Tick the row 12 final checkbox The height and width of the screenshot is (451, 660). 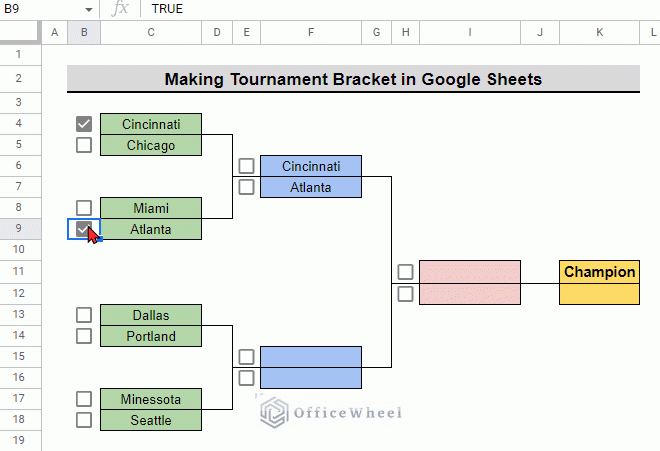pyautogui.click(x=405, y=294)
